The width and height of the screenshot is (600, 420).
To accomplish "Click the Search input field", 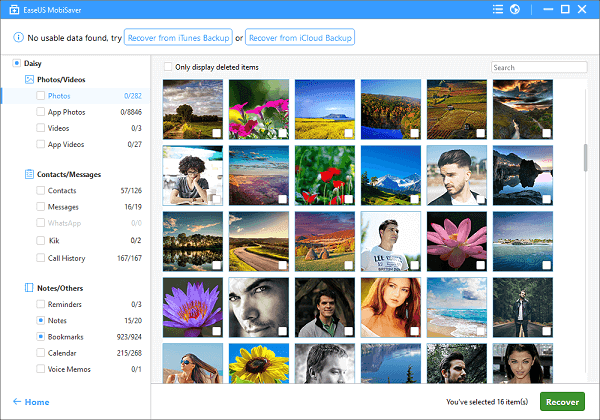I will [x=538, y=68].
